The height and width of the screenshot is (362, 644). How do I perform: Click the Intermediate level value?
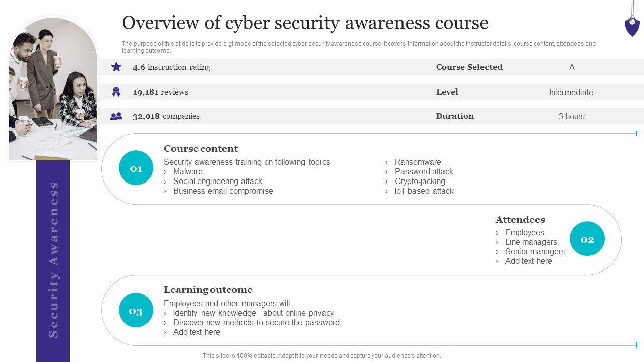tap(571, 92)
